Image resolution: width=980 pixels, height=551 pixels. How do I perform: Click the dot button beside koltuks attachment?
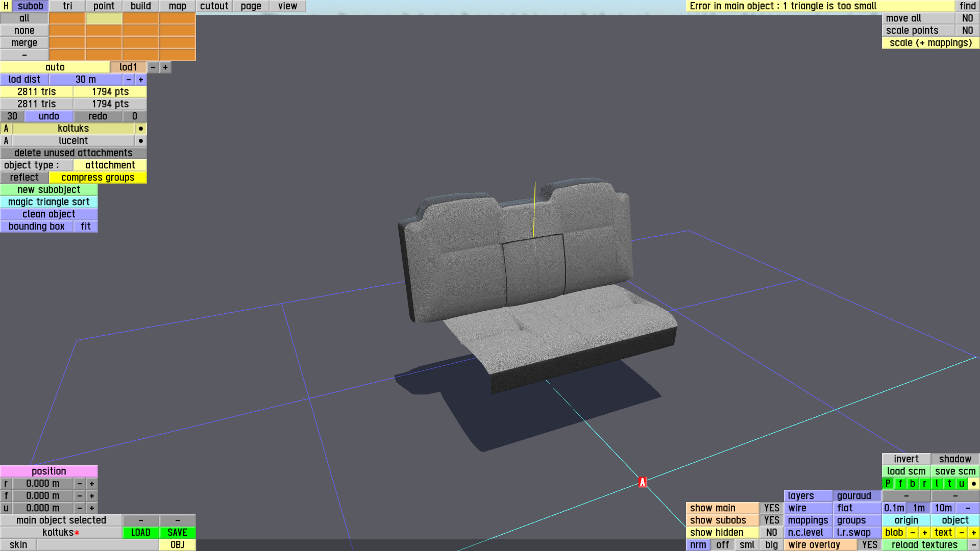[x=141, y=129]
